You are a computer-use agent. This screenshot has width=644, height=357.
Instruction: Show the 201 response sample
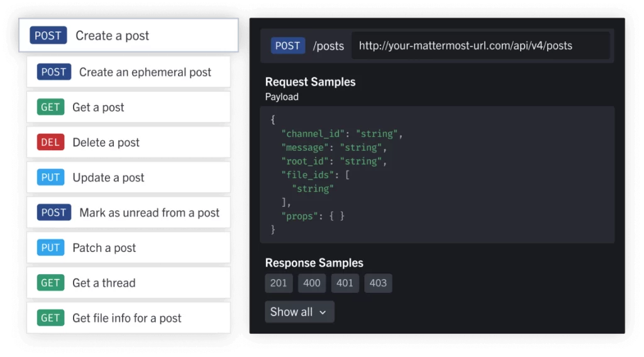[x=279, y=283]
